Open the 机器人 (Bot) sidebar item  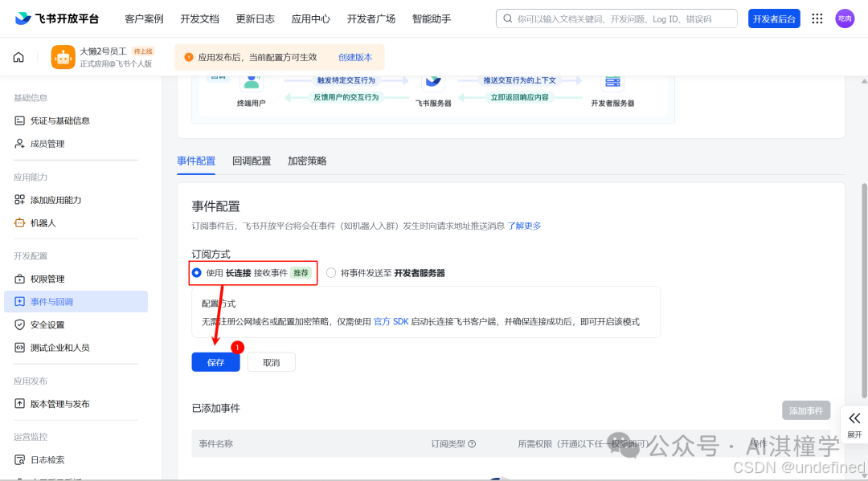pos(54,222)
